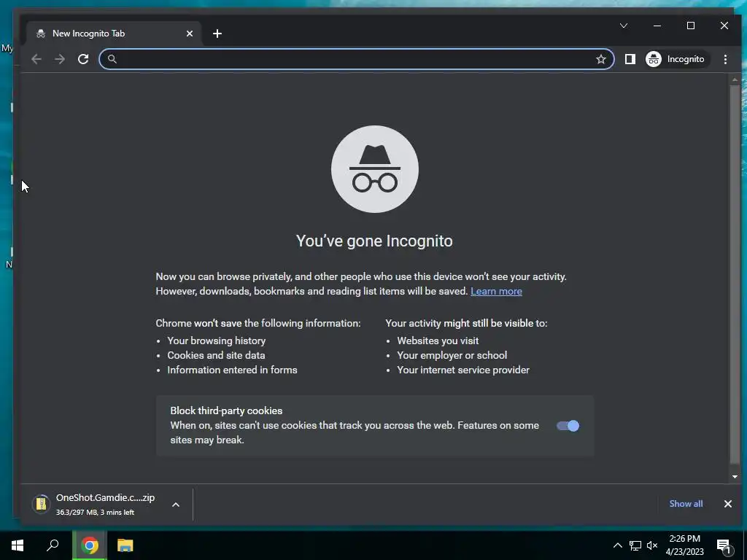Click the page scrollbar down arrow
The width and height of the screenshot is (747, 560).
pyautogui.click(x=735, y=477)
